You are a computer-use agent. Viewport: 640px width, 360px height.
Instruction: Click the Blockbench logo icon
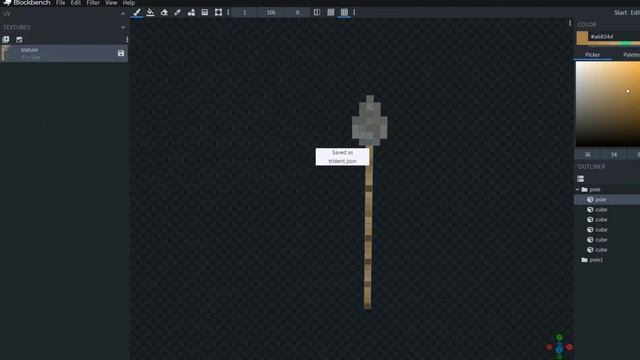(7, 2)
